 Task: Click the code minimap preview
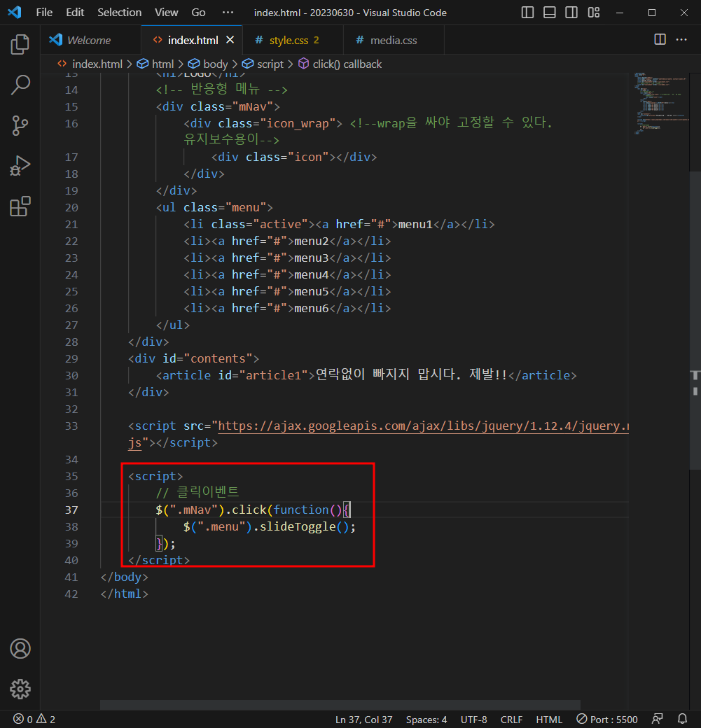point(662,103)
